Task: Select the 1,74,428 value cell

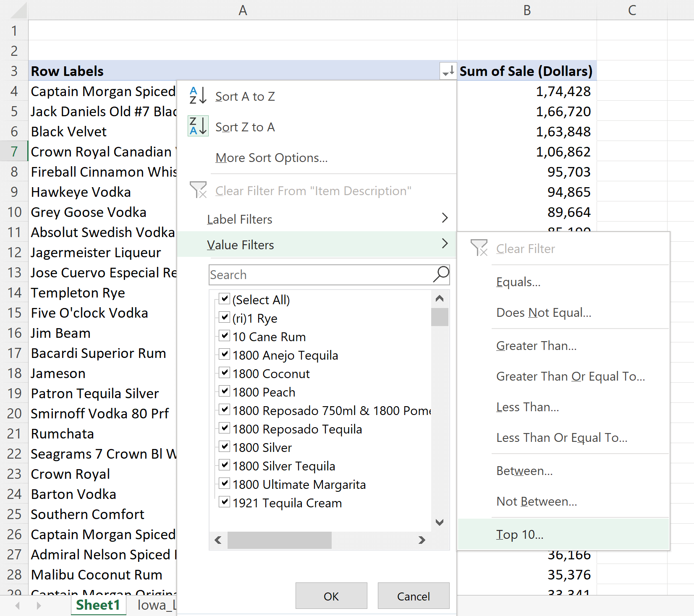Action: click(527, 91)
